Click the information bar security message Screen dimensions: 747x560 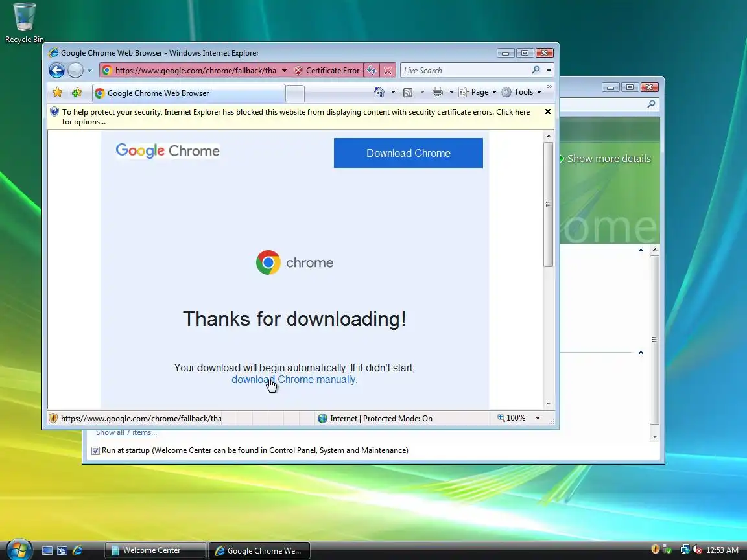tap(296, 117)
